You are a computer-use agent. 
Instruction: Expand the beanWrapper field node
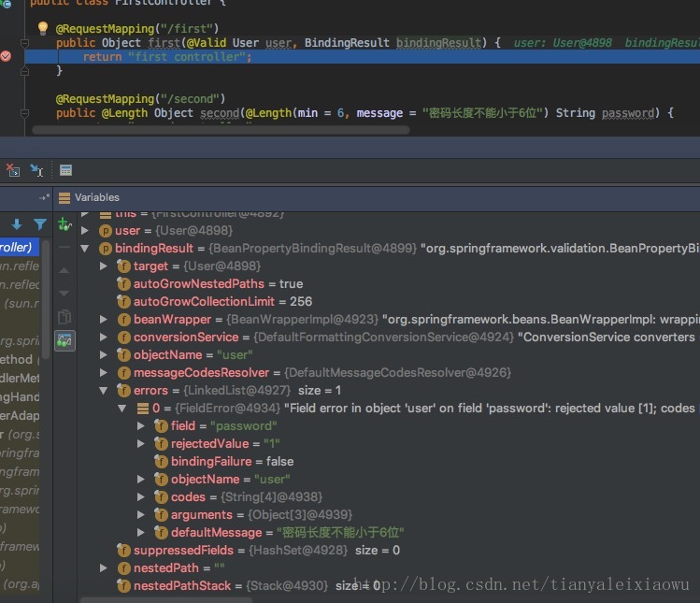[x=104, y=320]
